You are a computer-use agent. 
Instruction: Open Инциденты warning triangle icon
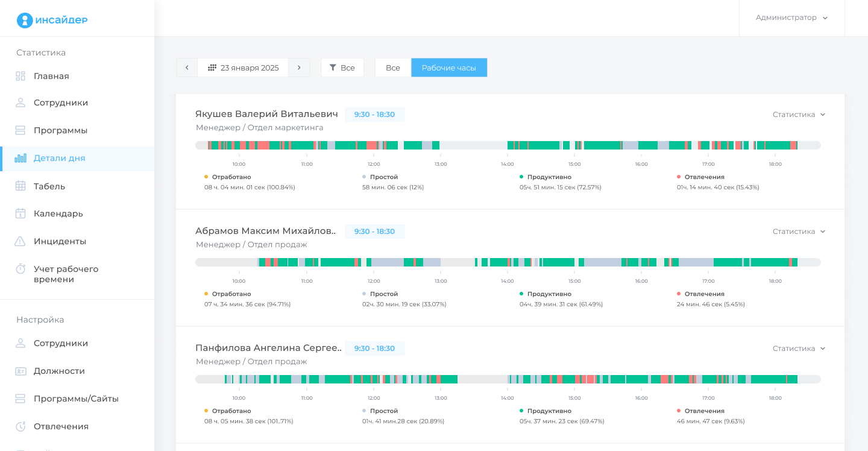(20, 241)
